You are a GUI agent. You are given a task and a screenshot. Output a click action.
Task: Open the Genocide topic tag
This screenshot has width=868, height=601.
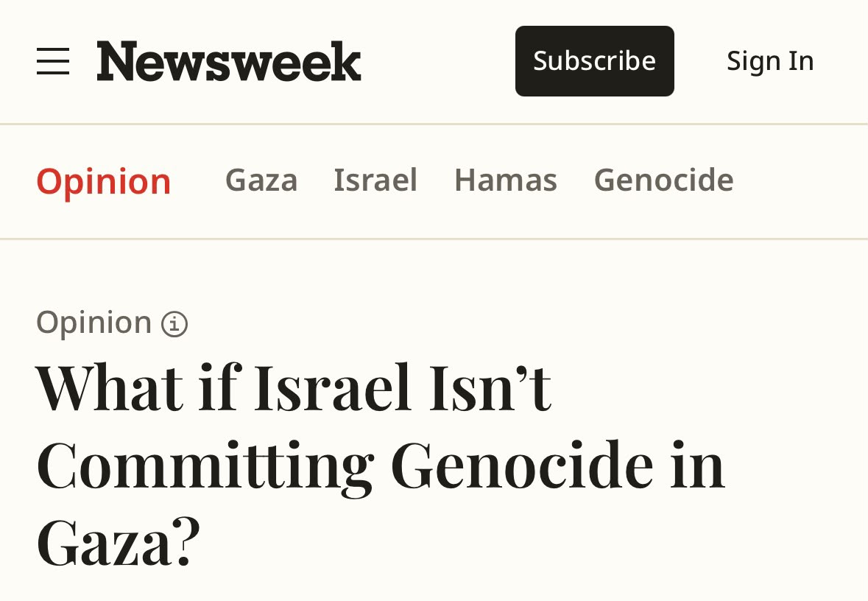[x=664, y=180]
